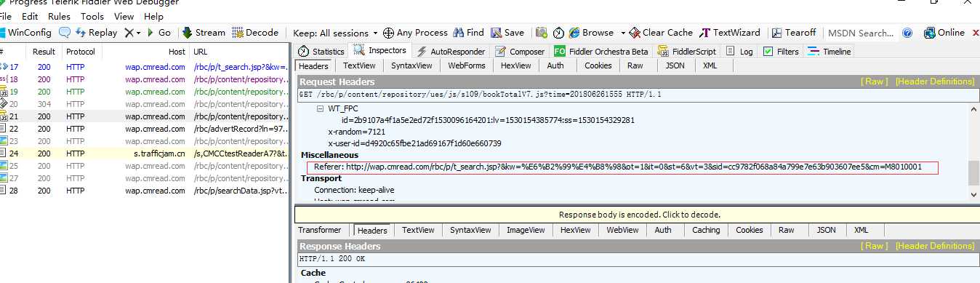Select session 21 row

[x=145, y=116]
